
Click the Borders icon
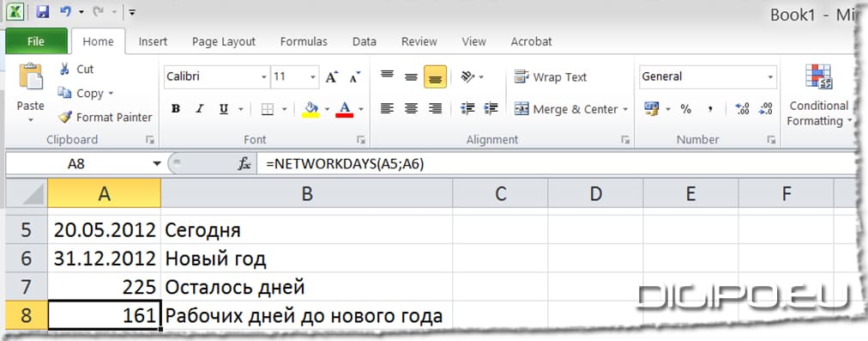click(268, 109)
